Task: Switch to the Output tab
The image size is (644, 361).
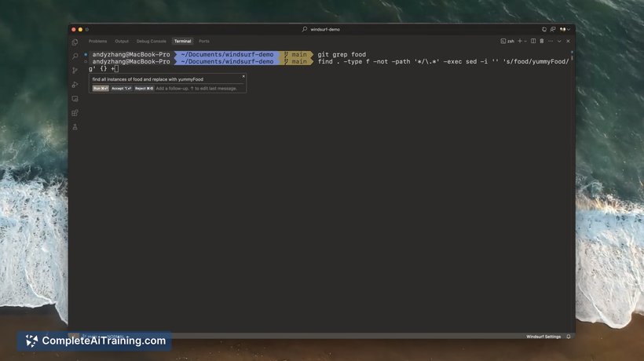Action: click(x=122, y=41)
